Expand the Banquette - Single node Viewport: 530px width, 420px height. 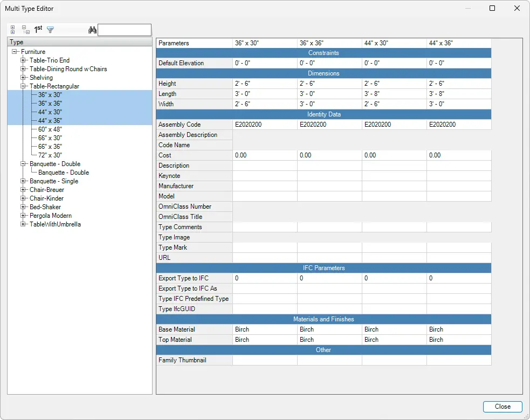(22, 181)
